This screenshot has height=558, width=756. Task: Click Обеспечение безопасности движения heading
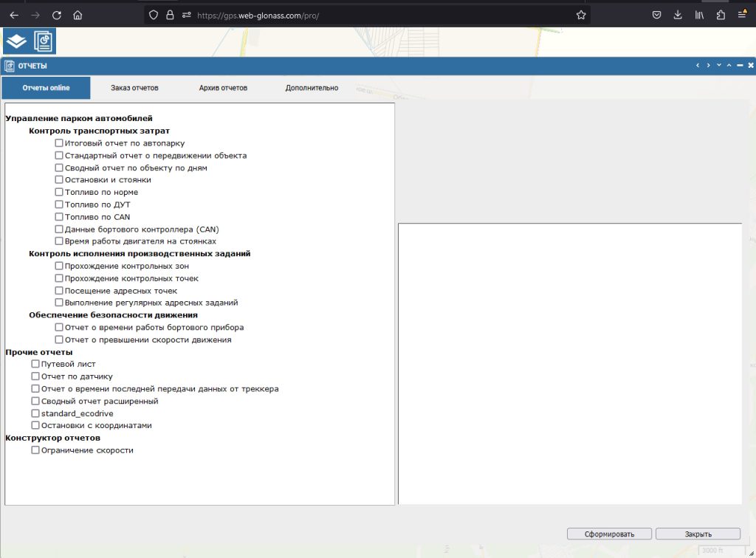coord(113,315)
